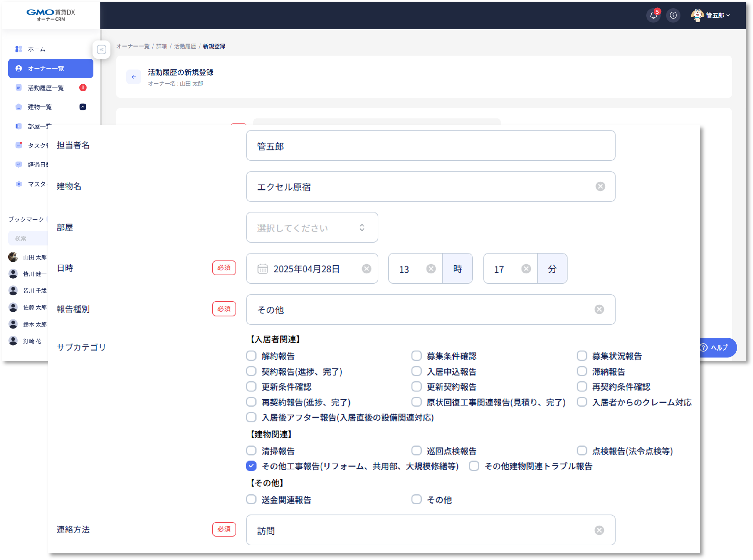This screenshot has height=560, width=753.
Task: Open bookmark 皆川 健一
Action: 28,274
